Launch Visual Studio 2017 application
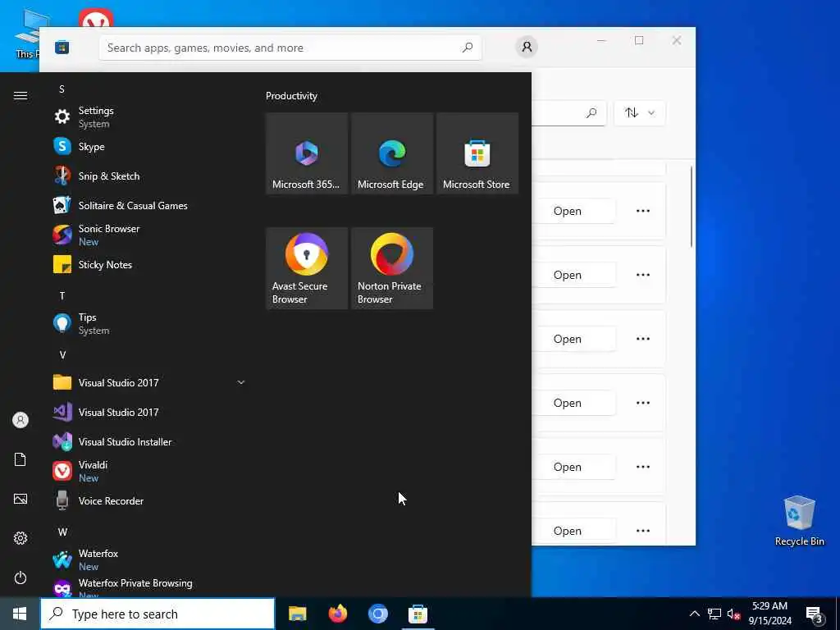The height and width of the screenshot is (630, 840). click(148, 412)
